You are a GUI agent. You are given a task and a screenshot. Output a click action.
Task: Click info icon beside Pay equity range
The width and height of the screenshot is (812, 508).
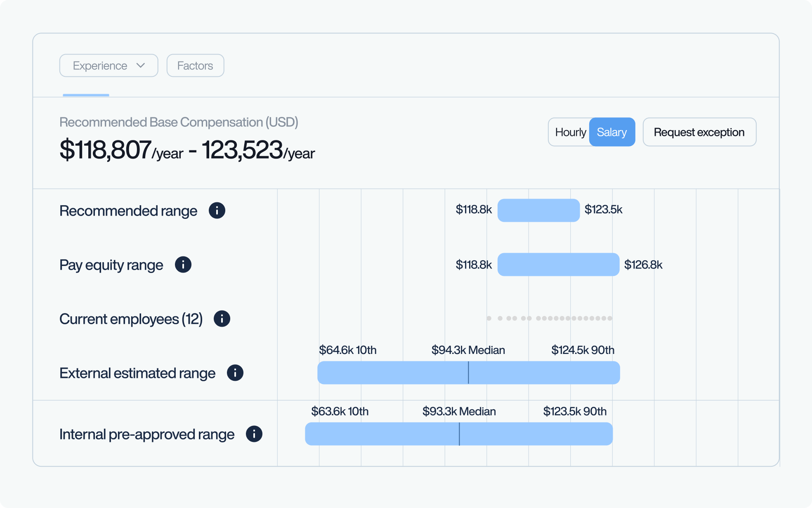(183, 265)
